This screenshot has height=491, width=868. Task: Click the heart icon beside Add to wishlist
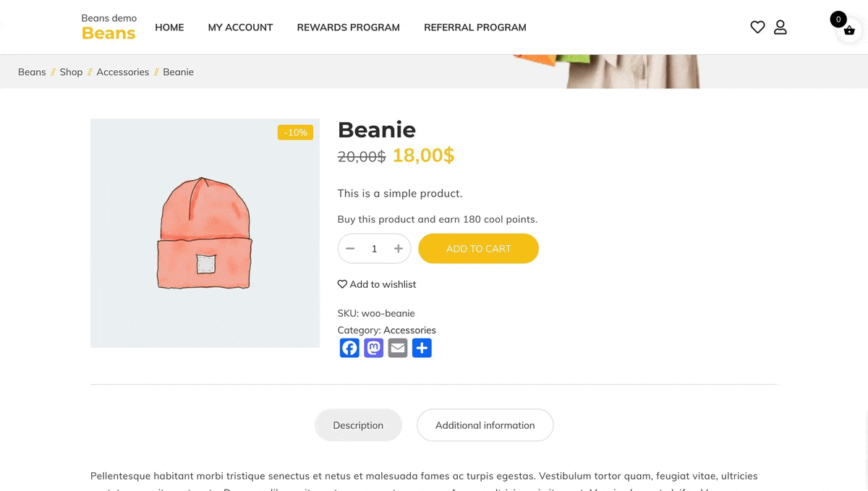[x=341, y=283]
